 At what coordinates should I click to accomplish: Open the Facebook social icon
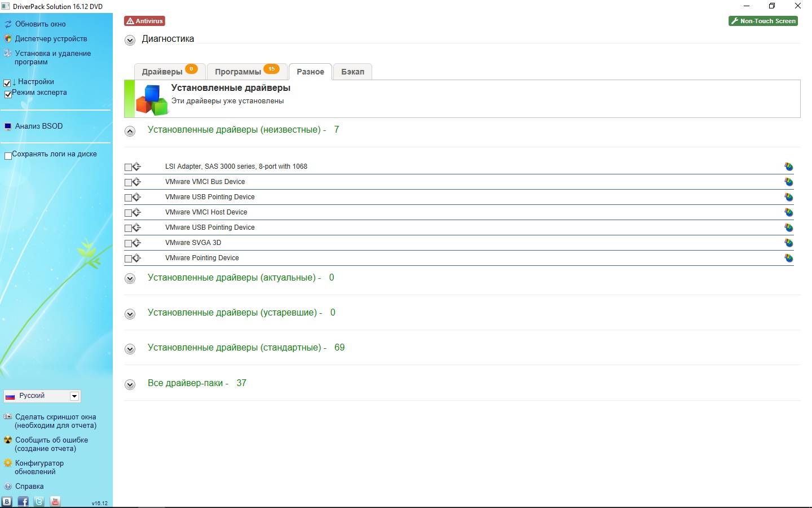(23, 501)
